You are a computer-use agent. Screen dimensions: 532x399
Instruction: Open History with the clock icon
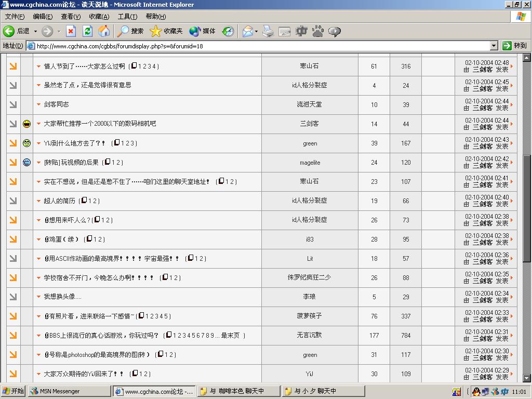(x=228, y=31)
